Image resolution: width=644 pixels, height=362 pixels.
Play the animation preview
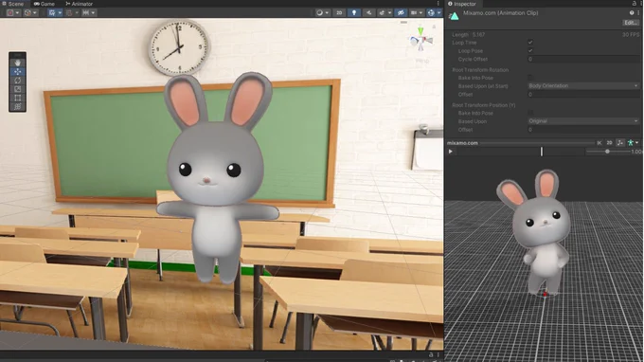pyautogui.click(x=451, y=152)
